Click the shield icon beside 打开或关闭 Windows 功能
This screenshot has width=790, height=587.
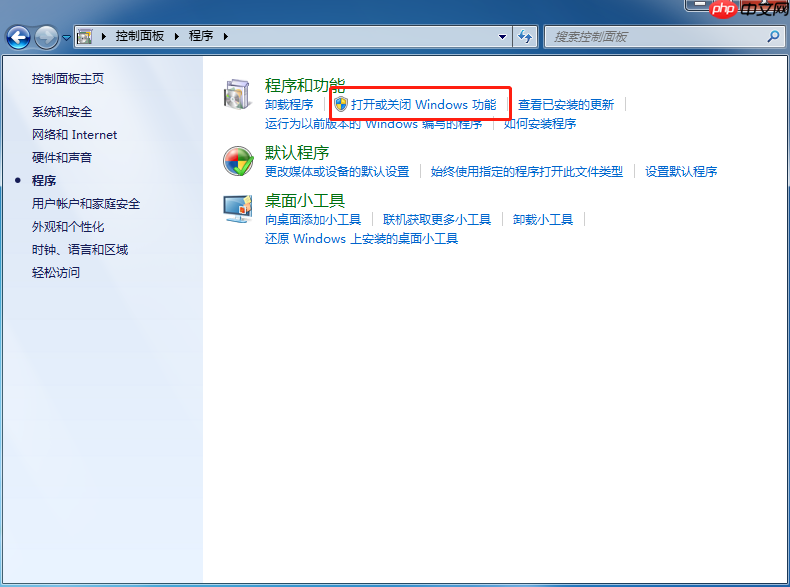(341, 104)
